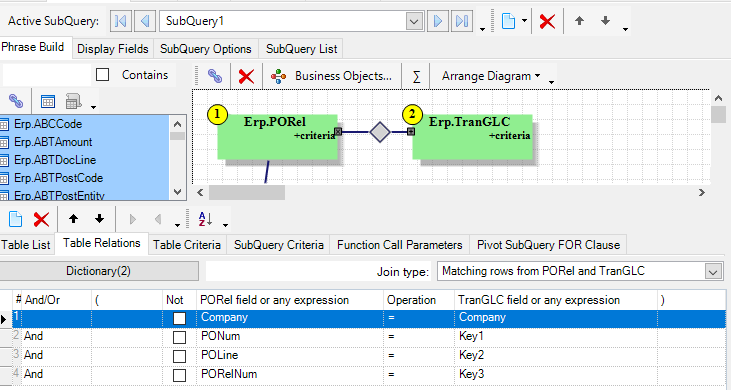The width and height of the screenshot is (731, 390).
Task: Open overflow arrow after subquery navigation buttons
Action: click(483, 29)
